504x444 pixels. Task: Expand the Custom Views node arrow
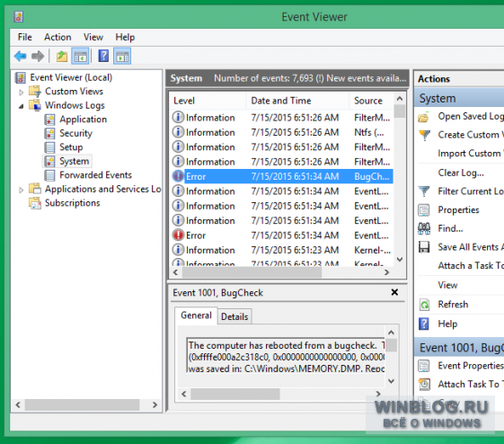click(x=21, y=93)
